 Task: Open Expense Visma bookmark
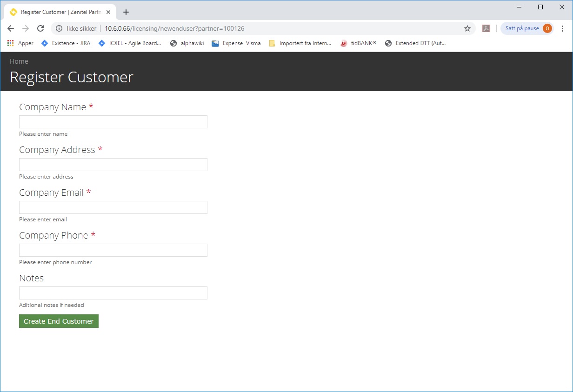coord(236,43)
